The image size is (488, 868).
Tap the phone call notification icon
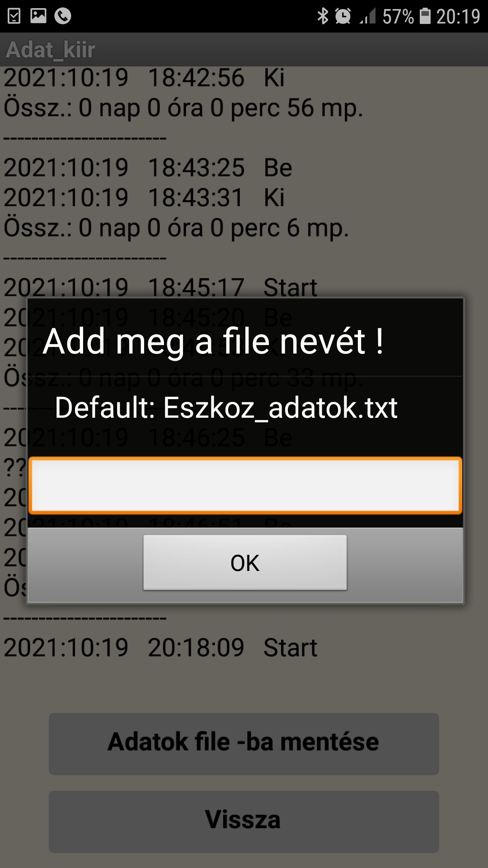click(x=63, y=16)
